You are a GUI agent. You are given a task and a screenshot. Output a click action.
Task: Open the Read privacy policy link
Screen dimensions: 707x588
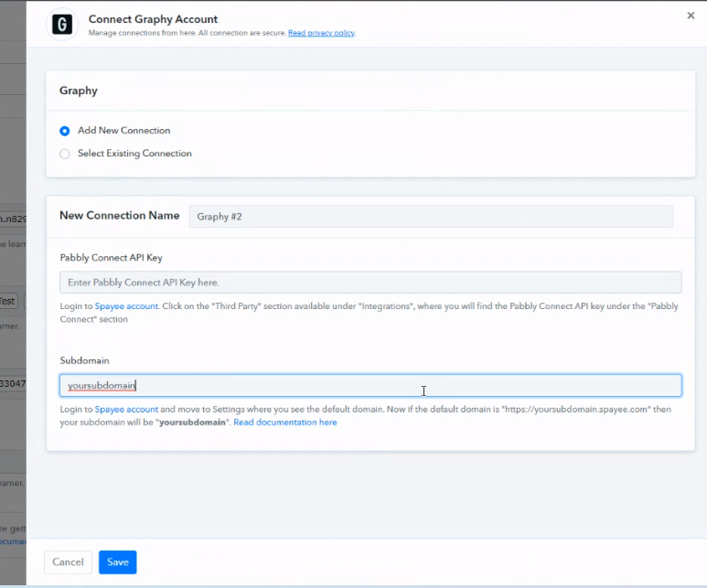[321, 33]
